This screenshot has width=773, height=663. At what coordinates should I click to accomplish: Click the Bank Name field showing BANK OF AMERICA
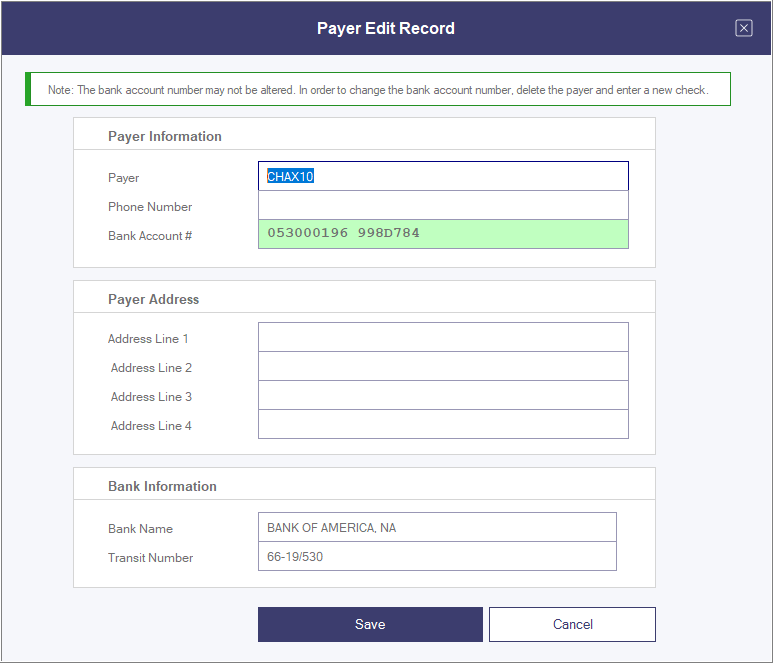tap(436, 528)
